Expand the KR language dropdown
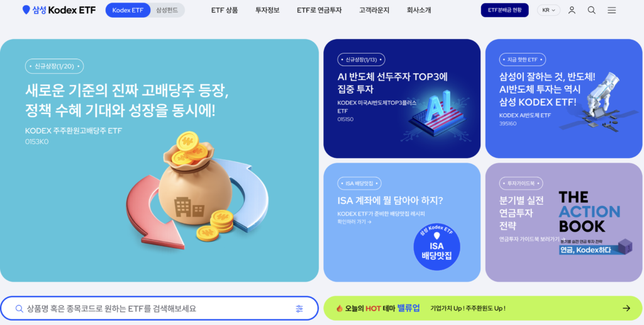This screenshot has width=644, height=325. point(548,10)
